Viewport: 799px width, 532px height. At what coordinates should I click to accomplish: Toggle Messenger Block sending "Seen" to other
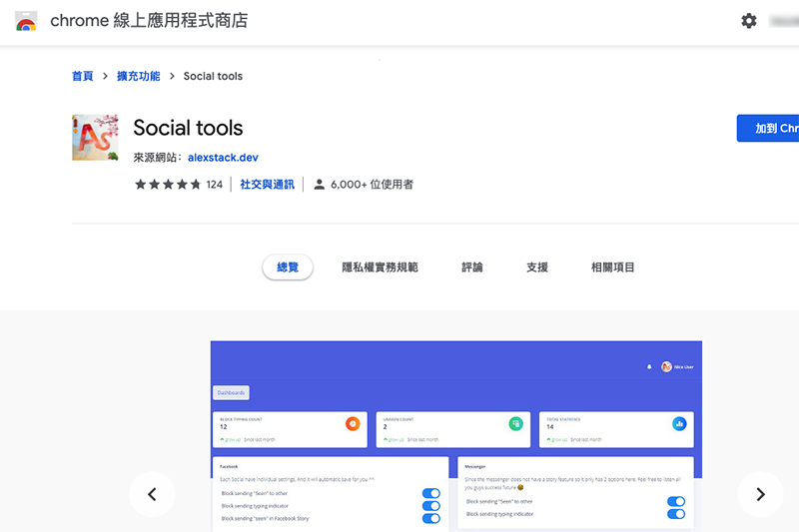(675, 501)
